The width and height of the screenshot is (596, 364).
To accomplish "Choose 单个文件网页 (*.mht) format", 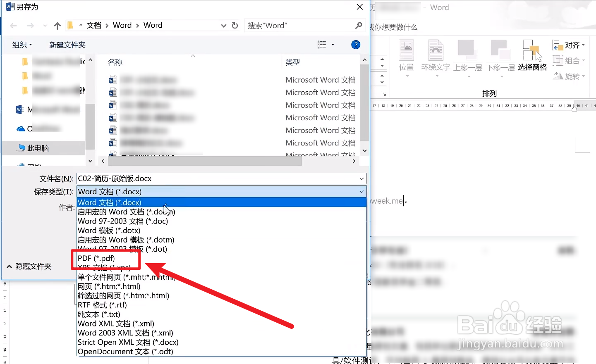I will [x=127, y=277].
